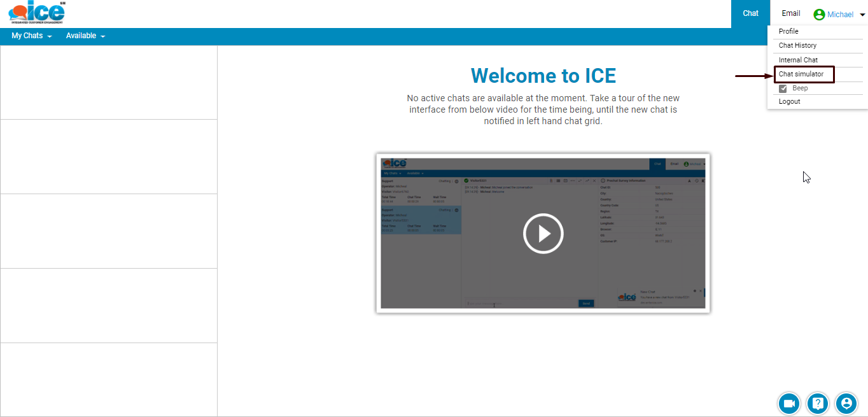Expand the My Chats dropdown

pos(31,36)
